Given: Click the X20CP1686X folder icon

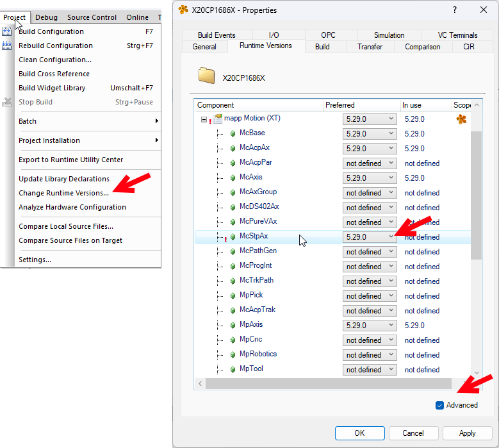Looking at the screenshot, I should 206,76.
